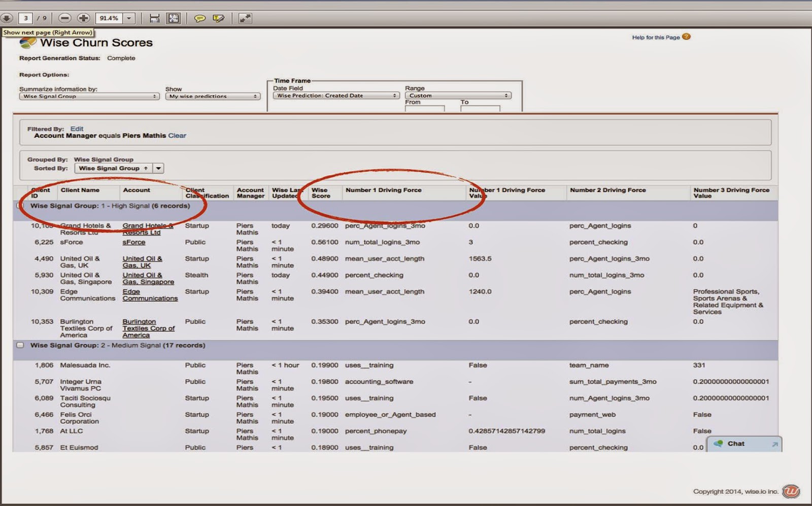Open the Date Field dropdown

(336, 95)
